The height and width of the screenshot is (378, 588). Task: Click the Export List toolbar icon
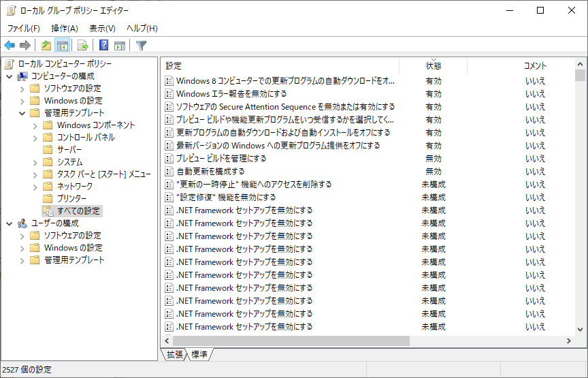[82, 46]
